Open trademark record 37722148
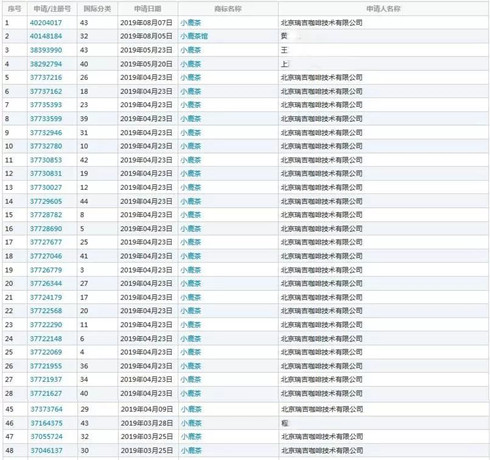 pyautogui.click(x=46, y=339)
